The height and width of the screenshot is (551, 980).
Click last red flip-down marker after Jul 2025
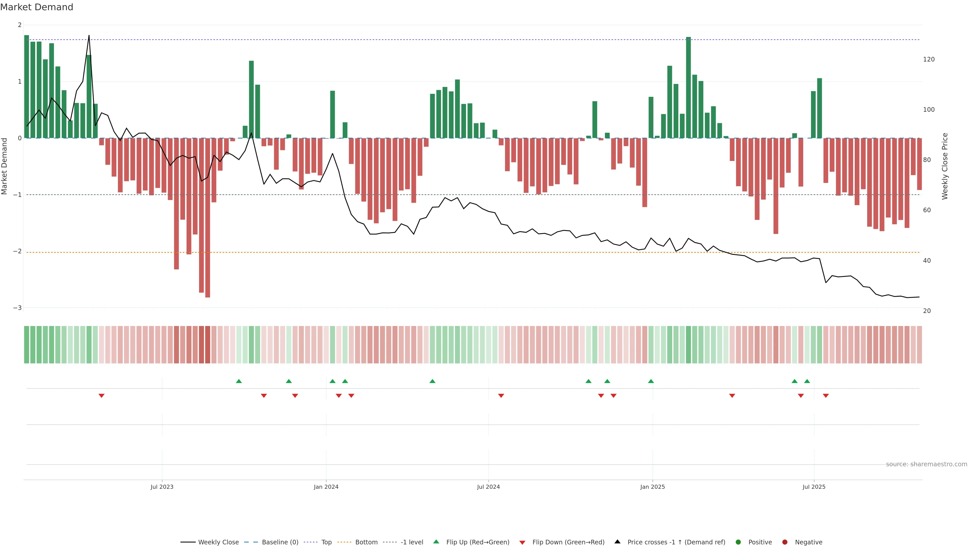(826, 395)
